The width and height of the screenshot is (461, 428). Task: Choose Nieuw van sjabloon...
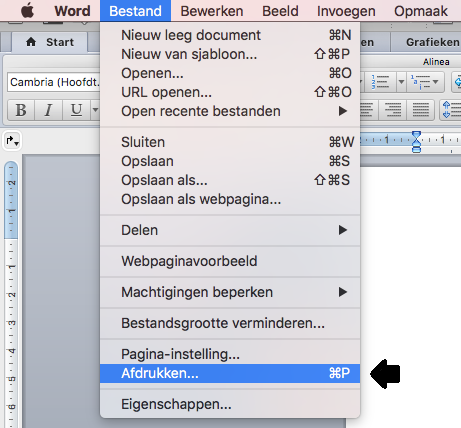(x=230, y=54)
